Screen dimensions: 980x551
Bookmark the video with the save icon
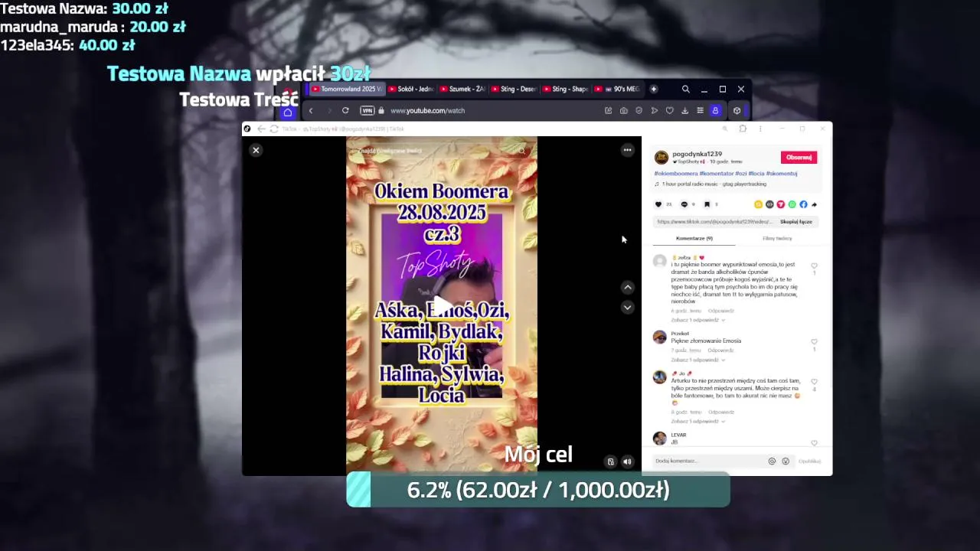tap(707, 204)
